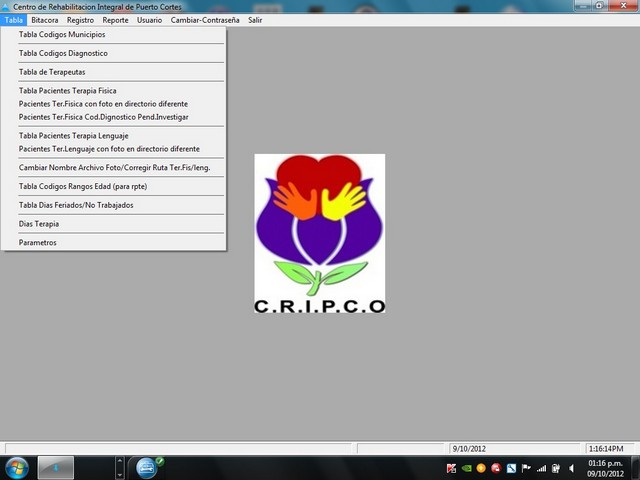Select Tabla Codigos Diagnostico
The image size is (640, 480).
click(x=113, y=53)
